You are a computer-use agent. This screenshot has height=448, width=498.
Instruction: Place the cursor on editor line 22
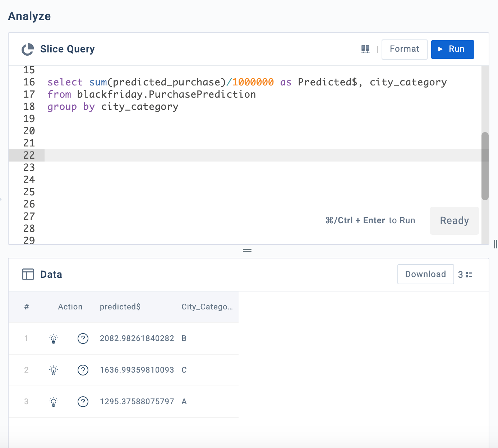[x=252, y=155]
